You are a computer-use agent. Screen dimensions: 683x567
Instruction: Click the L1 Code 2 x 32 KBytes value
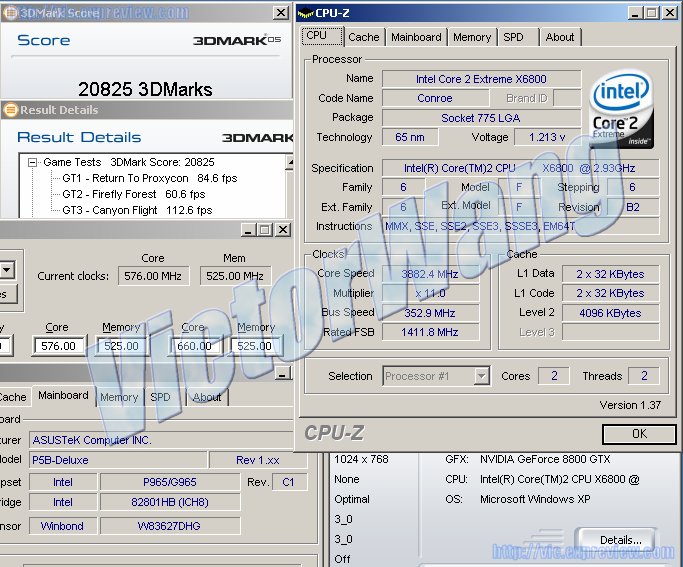[x=610, y=294]
